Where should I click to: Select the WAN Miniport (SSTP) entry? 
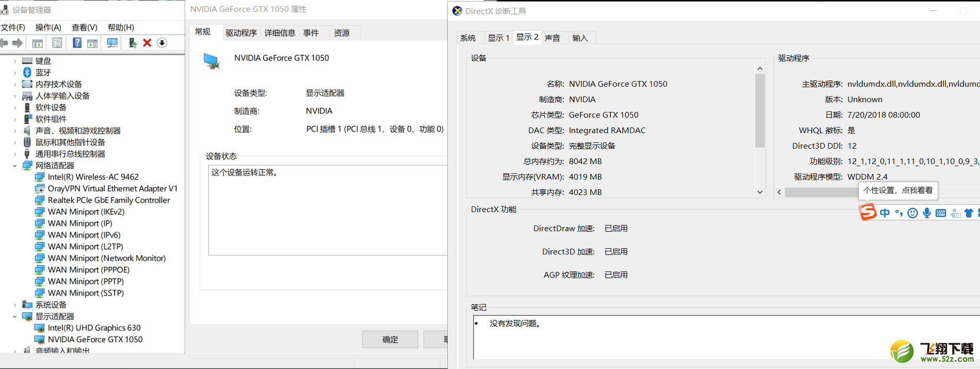click(x=86, y=293)
